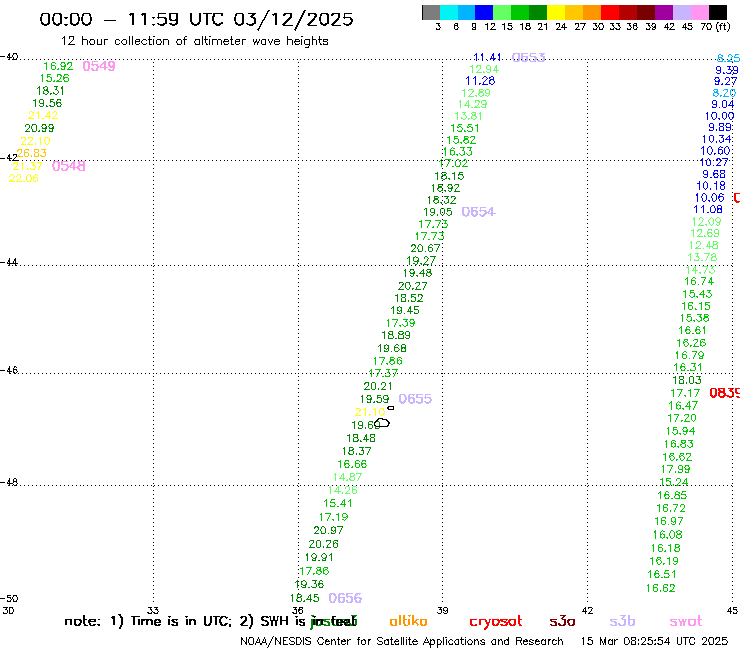Click the small island outline below 0655
Viewport: 740px width, 650px height.
tap(391, 408)
